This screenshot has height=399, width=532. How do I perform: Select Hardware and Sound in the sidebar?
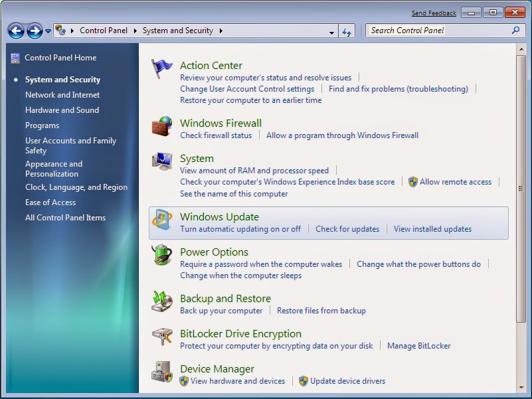click(x=62, y=110)
